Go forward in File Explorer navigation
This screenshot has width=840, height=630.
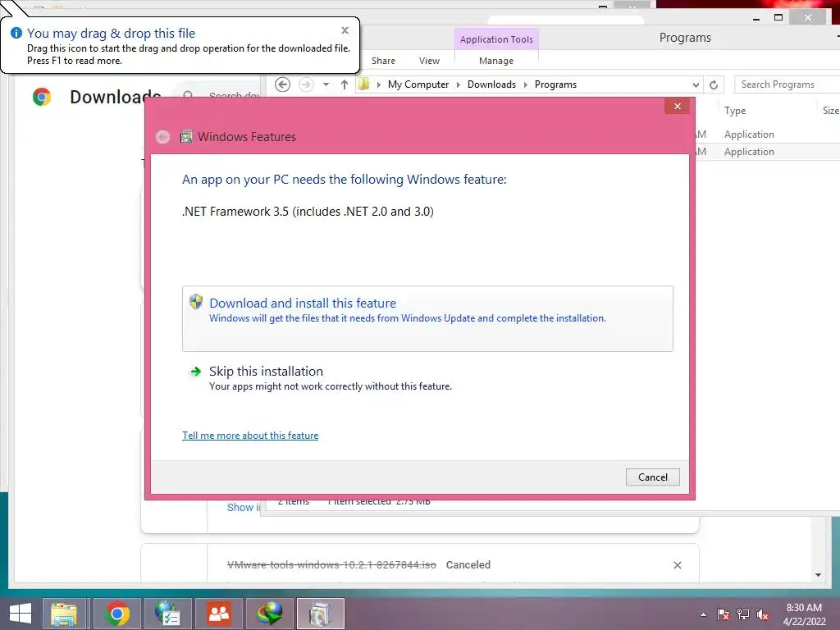click(306, 84)
